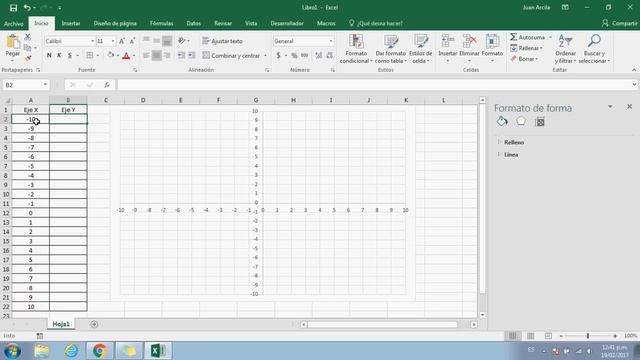640x360 pixels.
Task: Toggle left text alignment
Action: (146, 55)
